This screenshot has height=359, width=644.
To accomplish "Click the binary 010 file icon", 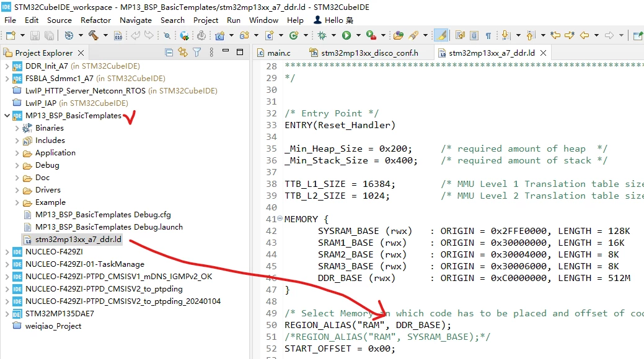I will (118, 36).
